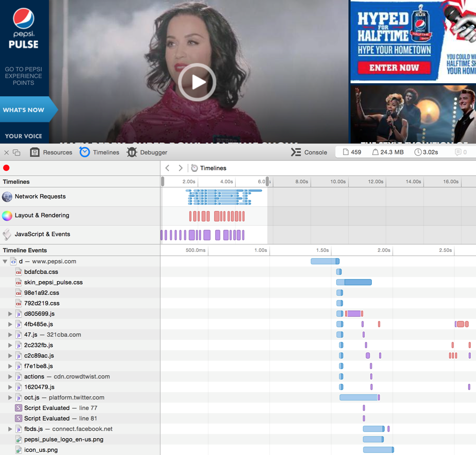Click the JavaScript & Events script icon
Image resolution: width=476 pixels, height=455 pixels.
pos(7,235)
